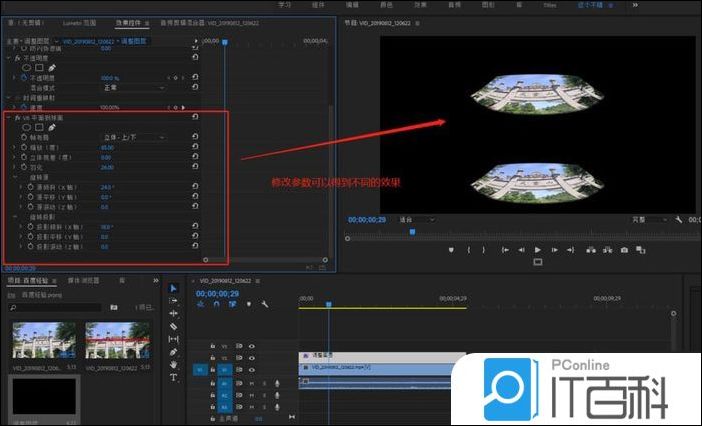This screenshot has width=702, height=426.
Task: Reset the 缩放 (度) parameter
Action: 195,147
